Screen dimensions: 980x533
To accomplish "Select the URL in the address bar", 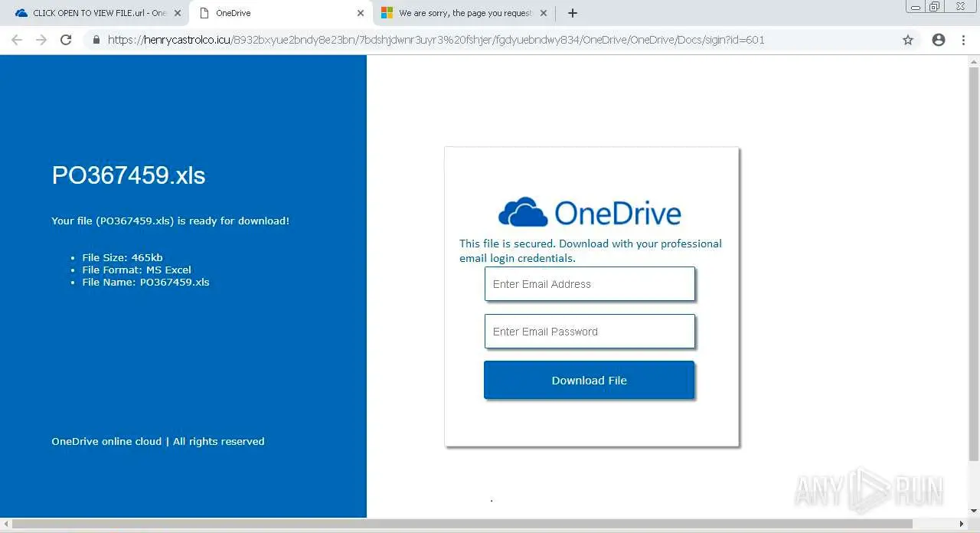I will pos(436,40).
